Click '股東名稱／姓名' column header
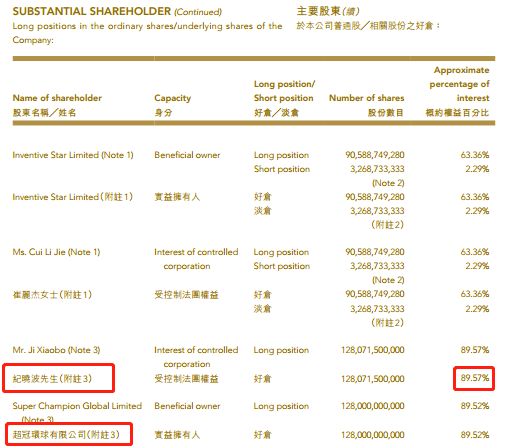The width and height of the screenshot is (510, 448). click(44, 113)
